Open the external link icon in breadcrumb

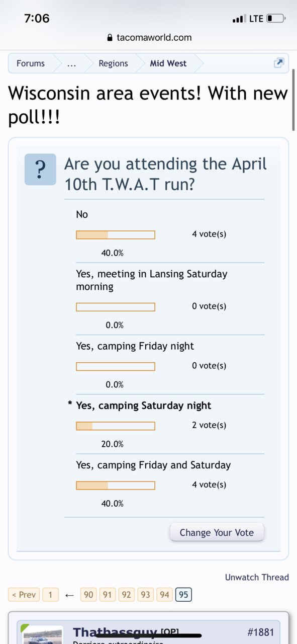click(278, 63)
